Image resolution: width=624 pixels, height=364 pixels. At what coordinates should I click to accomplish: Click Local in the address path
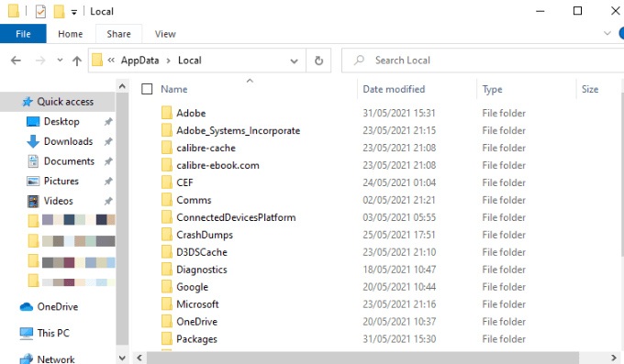(189, 61)
